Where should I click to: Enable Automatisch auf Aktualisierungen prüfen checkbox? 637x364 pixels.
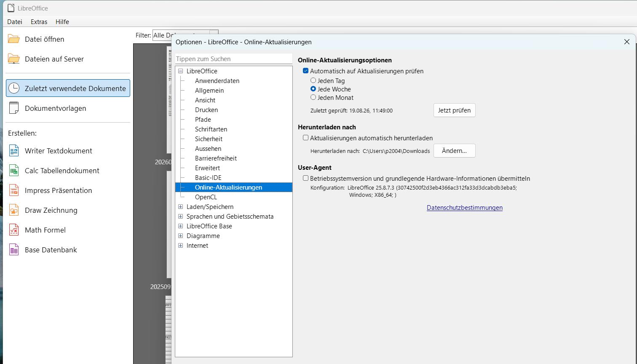coord(306,71)
